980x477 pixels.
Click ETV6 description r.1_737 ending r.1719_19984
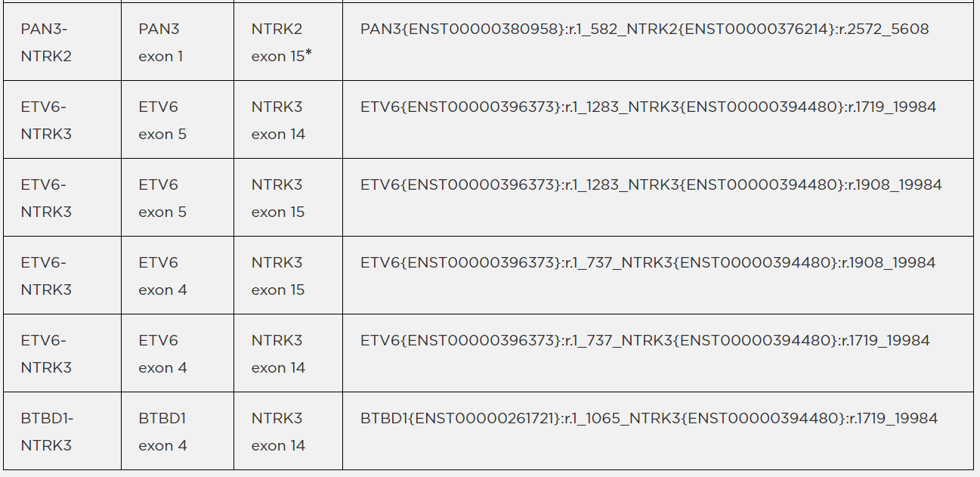[645, 341]
